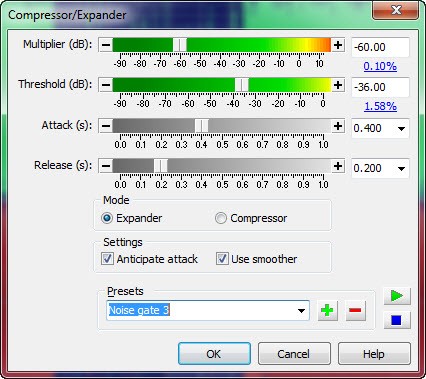Image resolution: width=426 pixels, height=379 pixels.
Task: Decrease Attack with the minus button
Action: pos(106,126)
